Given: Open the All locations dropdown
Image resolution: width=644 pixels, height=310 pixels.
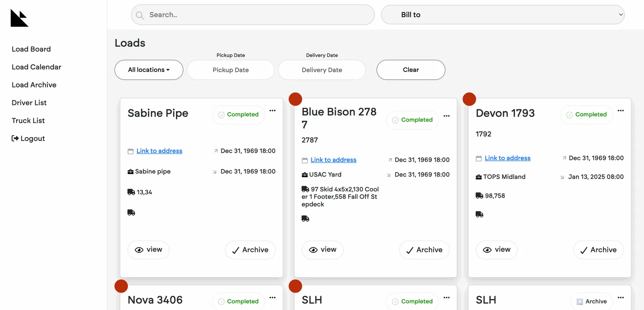Looking at the screenshot, I should point(149,70).
